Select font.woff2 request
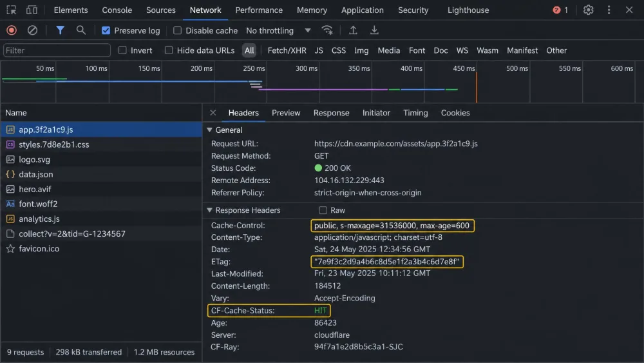644x363 pixels. (101, 204)
